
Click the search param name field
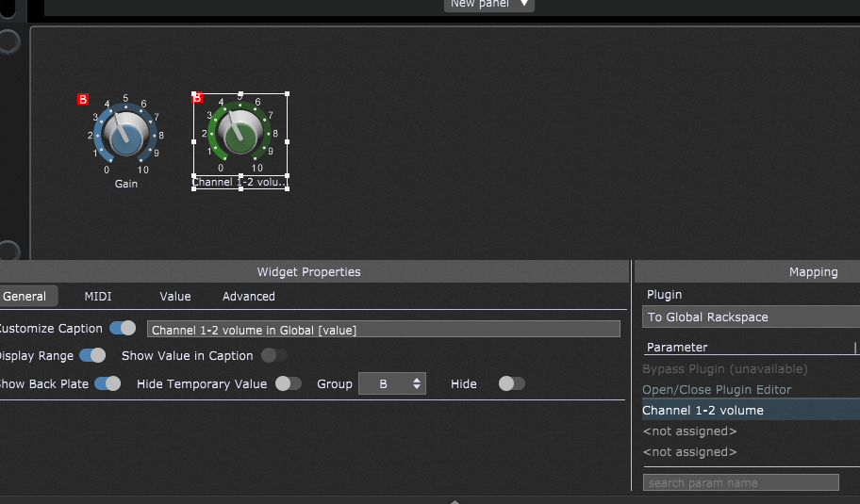[740, 482]
